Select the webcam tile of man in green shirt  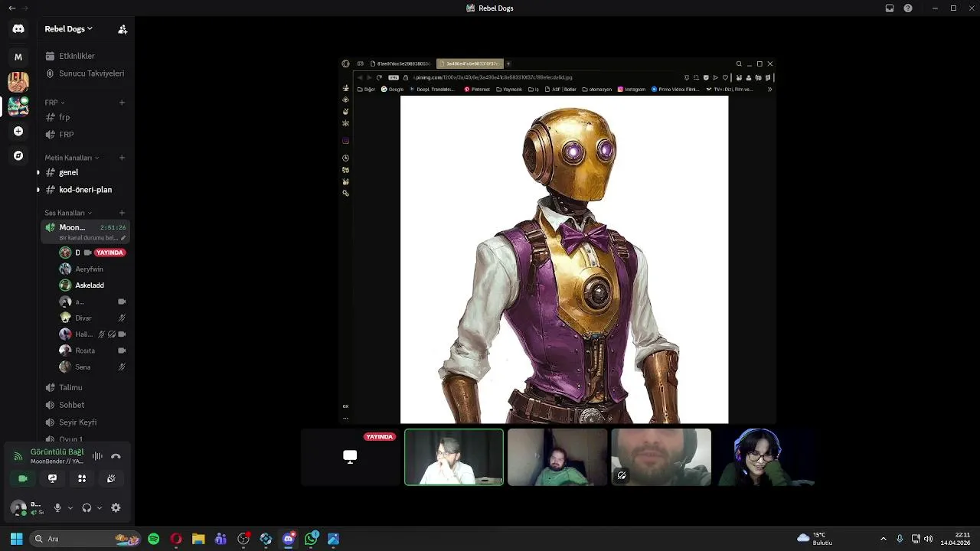[x=557, y=457]
